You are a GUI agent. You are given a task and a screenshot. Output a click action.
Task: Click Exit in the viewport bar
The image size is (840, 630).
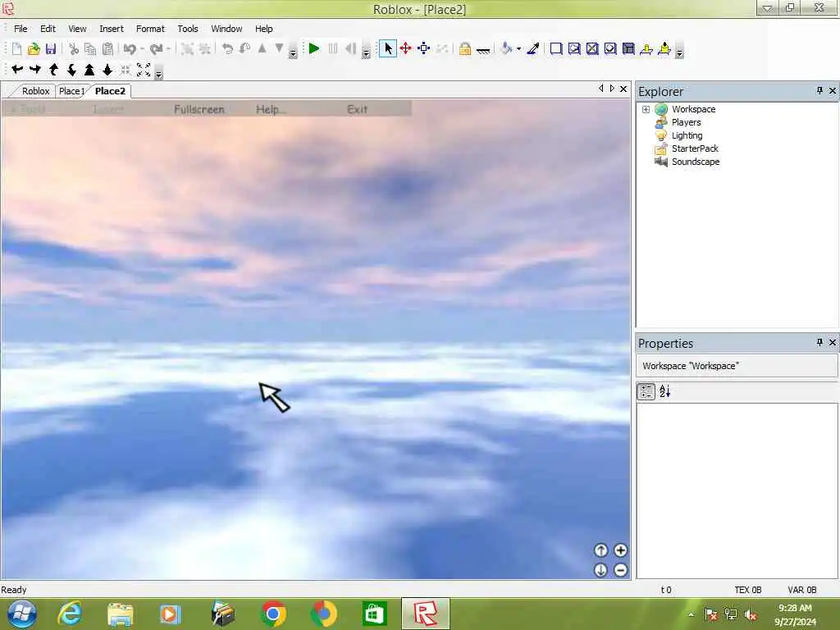tap(358, 109)
